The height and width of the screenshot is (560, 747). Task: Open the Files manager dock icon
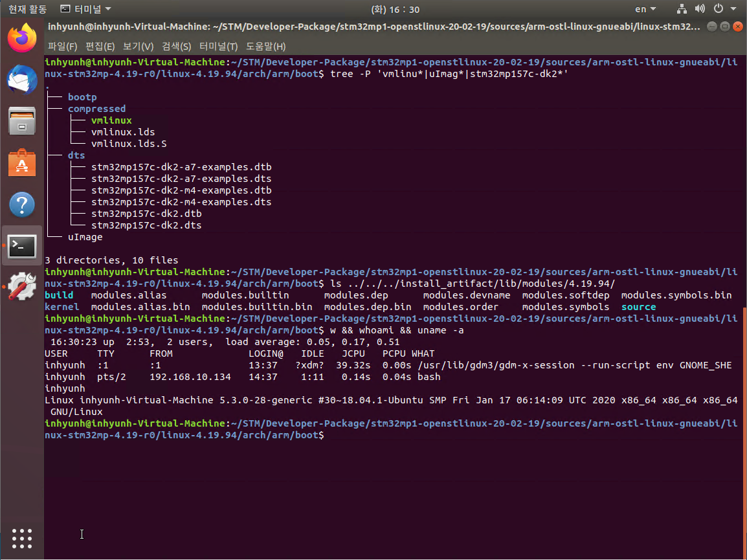[x=22, y=120]
